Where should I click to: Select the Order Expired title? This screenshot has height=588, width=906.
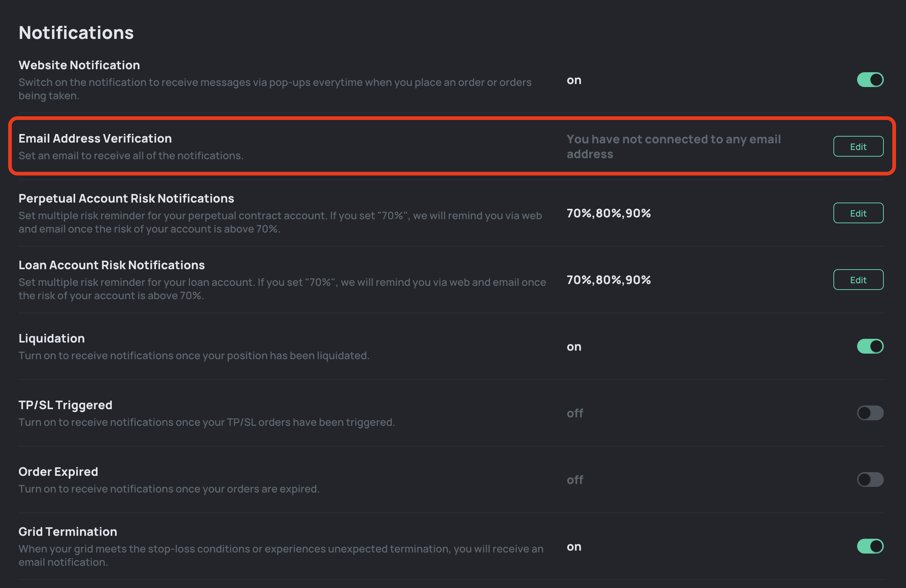(58, 471)
